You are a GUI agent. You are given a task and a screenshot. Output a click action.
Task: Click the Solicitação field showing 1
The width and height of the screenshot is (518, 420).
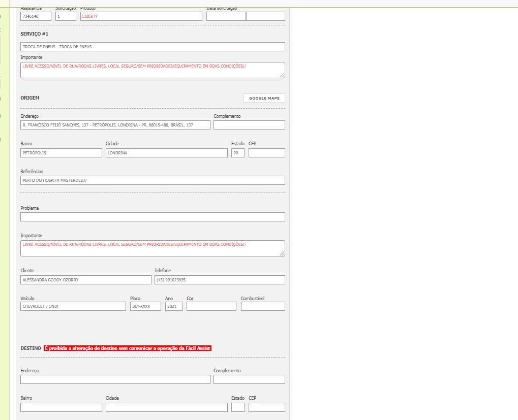pos(66,16)
